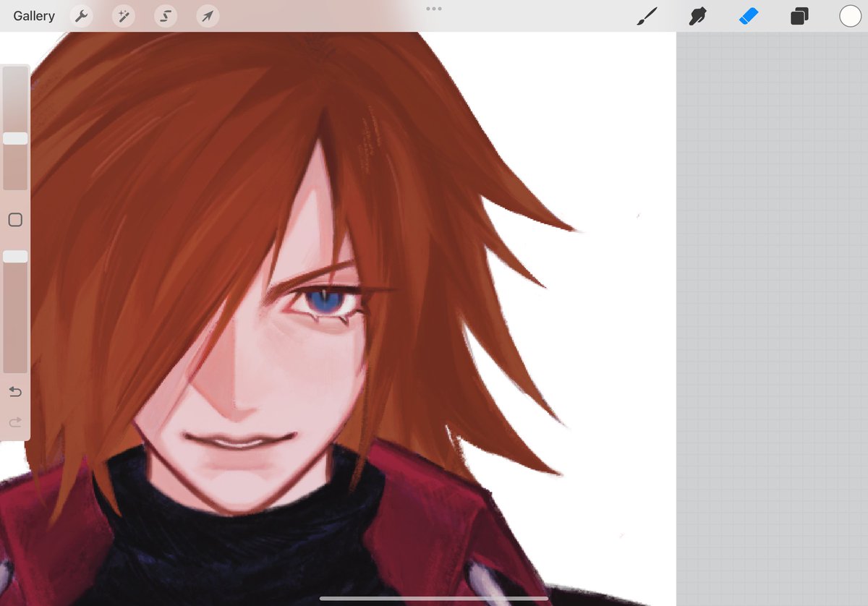
Task: Open the Layers panel
Action: (799, 16)
